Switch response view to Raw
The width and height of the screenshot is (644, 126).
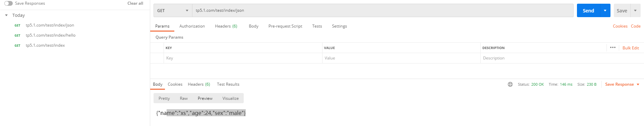[x=184, y=98]
